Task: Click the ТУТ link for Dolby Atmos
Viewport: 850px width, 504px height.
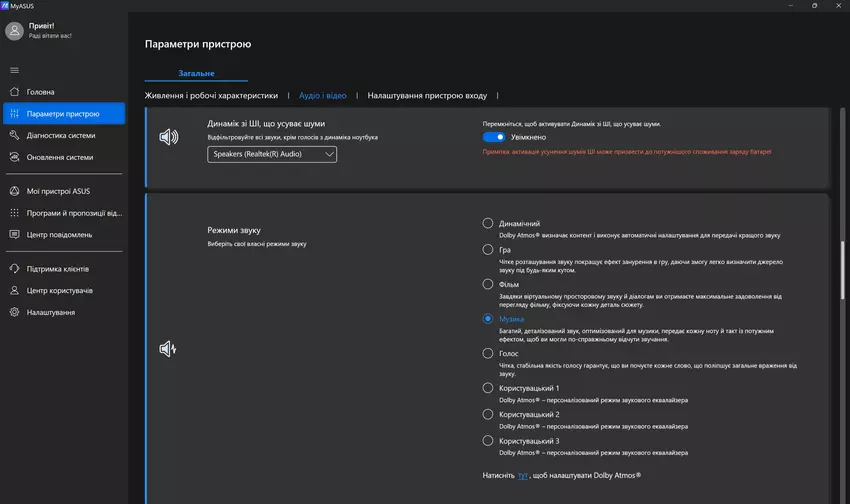Action: pyautogui.click(x=522, y=477)
